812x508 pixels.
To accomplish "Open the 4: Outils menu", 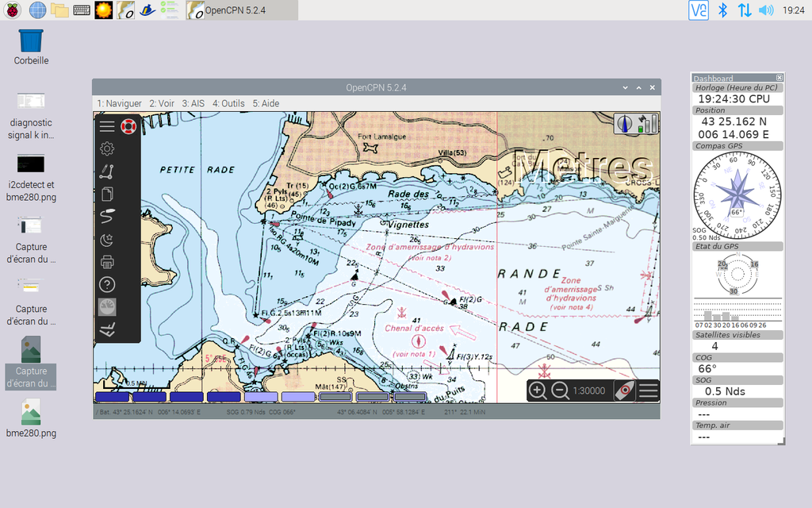I will pyautogui.click(x=228, y=103).
